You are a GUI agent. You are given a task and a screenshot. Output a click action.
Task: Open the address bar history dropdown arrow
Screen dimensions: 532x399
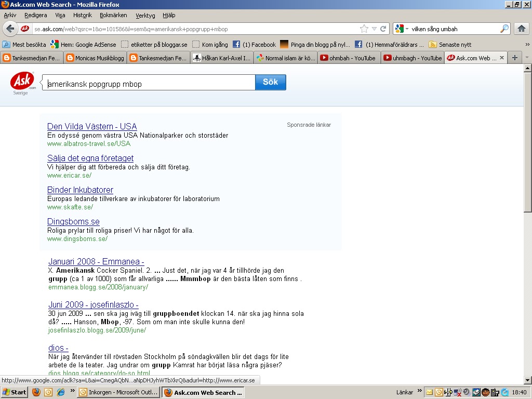click(374, 29)
